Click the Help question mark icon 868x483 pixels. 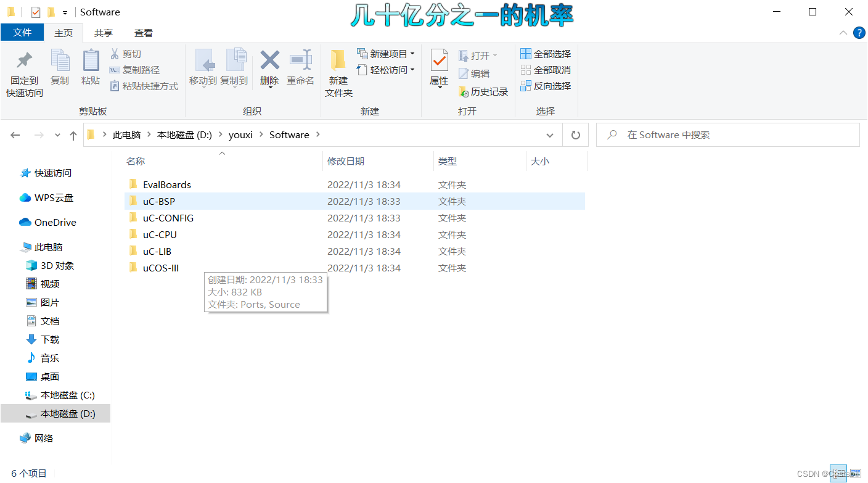tap(859, 33)
